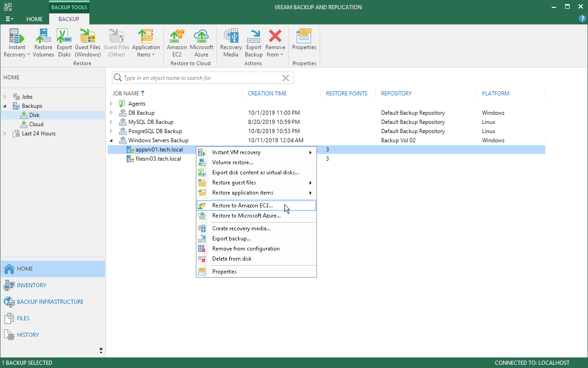588x368 pixels.
Task: Click the Veeam icon on the Agents row
Action: click(122, 104)
